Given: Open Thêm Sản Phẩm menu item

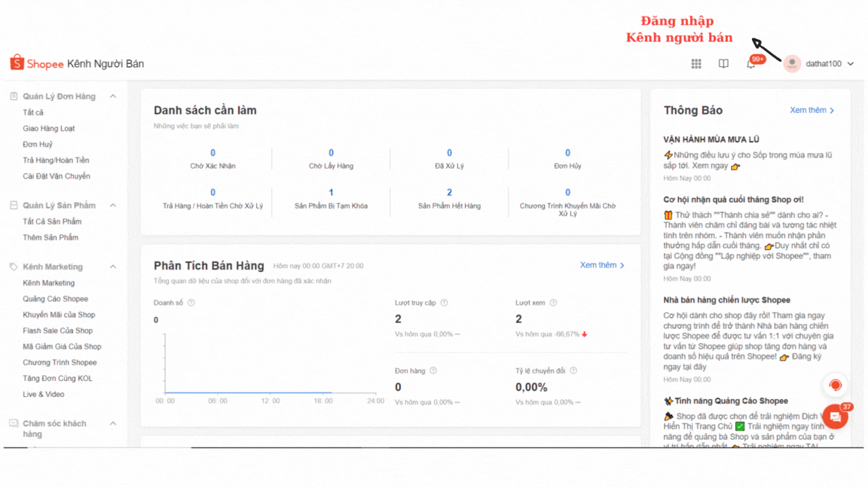Looking at the screenshot, I should pos(50,237).
